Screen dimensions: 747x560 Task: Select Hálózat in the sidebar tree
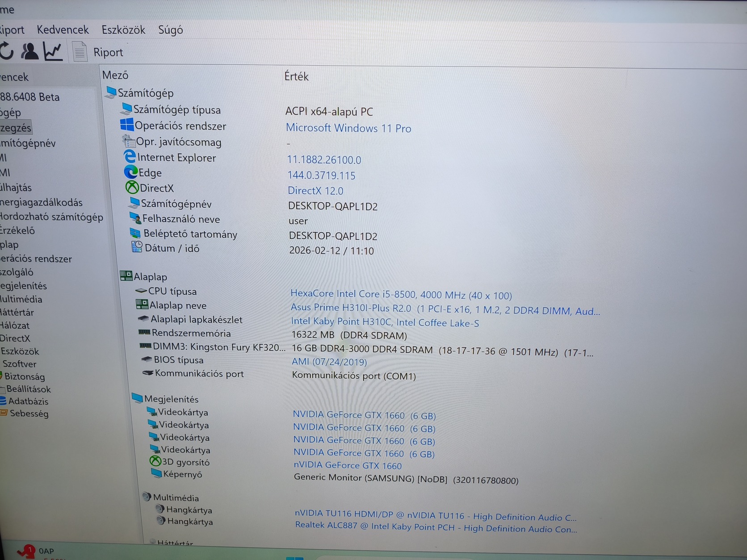click(x=15, y=325)
